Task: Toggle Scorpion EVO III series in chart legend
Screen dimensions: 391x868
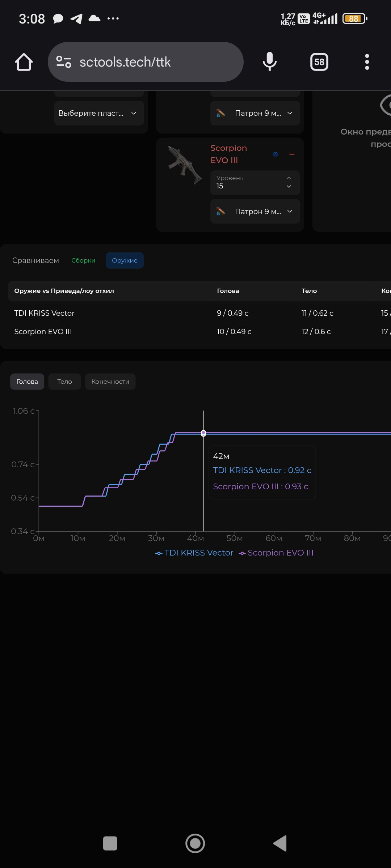Action: [276, 553]
